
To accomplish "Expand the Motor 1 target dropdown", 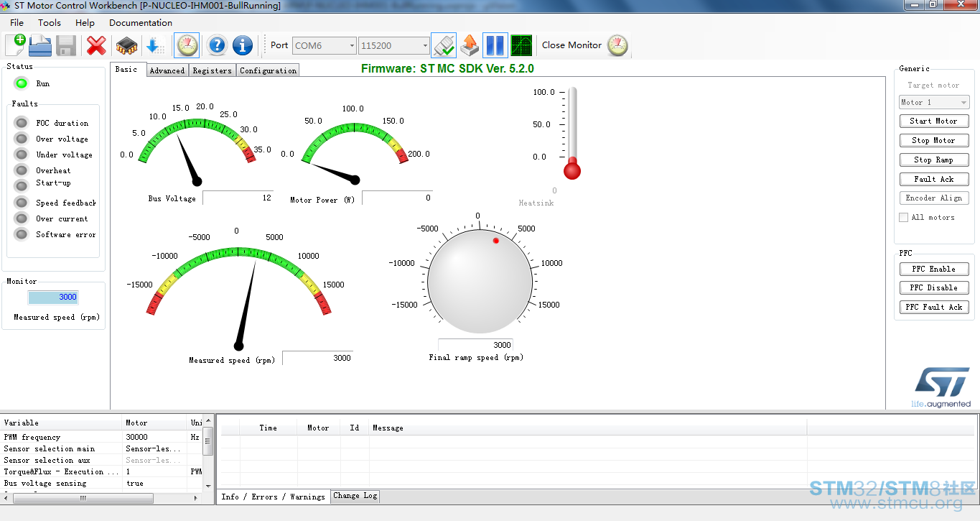I will click(934, 102).
